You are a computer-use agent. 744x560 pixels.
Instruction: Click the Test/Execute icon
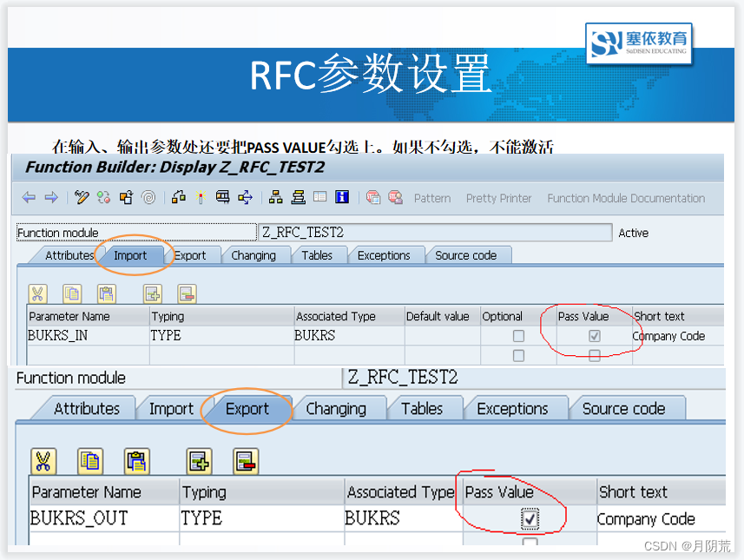pos(222,197)
